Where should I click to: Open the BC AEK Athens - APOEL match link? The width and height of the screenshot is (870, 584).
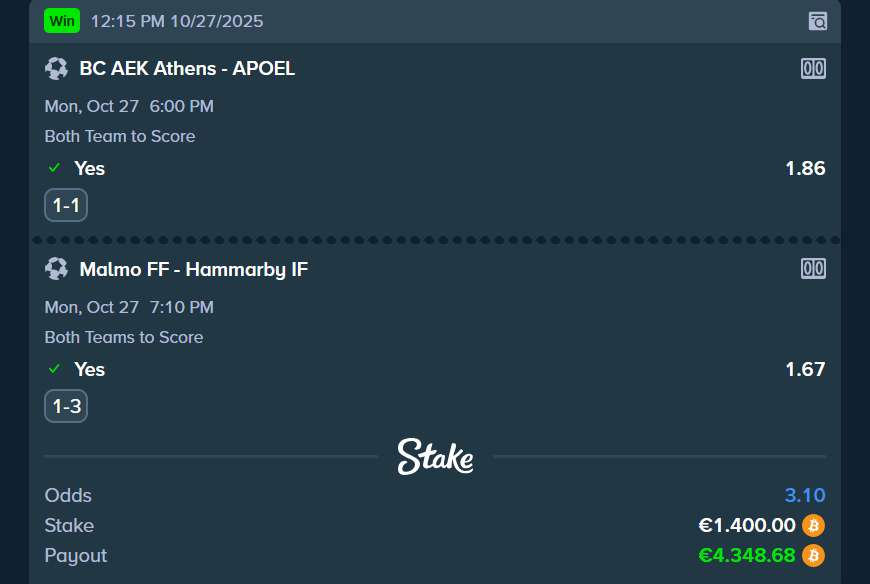click(x=187, y=69)
